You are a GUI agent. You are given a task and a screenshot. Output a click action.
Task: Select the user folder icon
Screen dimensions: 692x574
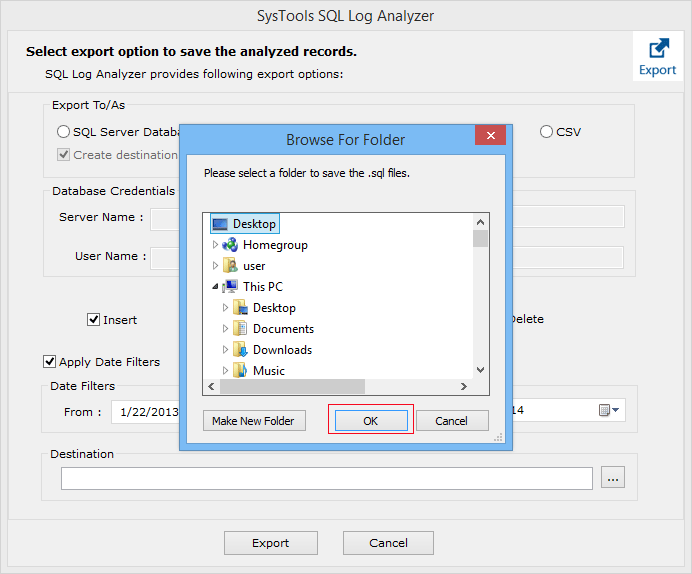tap(230, 266)
